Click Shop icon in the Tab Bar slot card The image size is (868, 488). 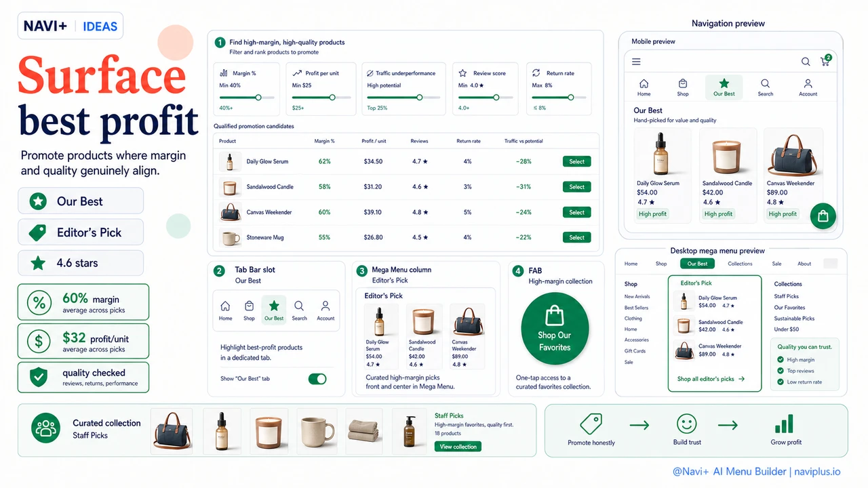[x=249, y=306]
